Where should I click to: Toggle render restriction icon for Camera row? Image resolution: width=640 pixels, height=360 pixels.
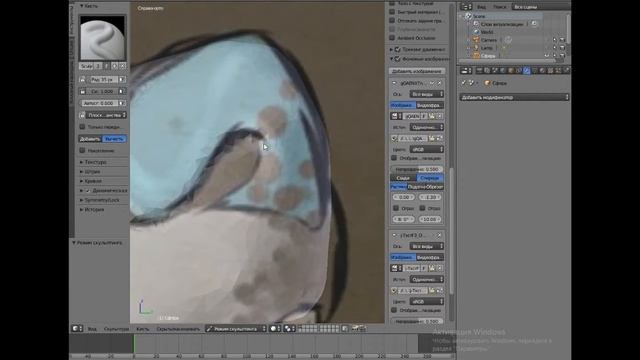pyautogui.click(x=562, y=40)
